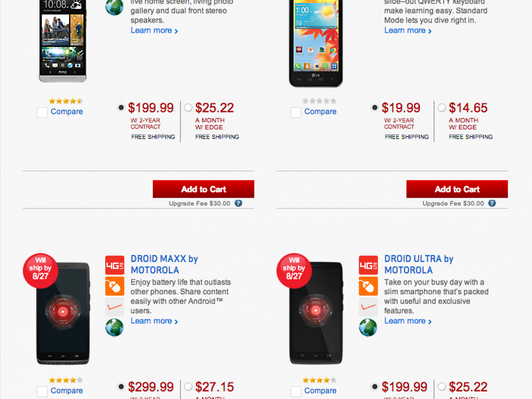Add HTC phone to cart

click(203, 189)
